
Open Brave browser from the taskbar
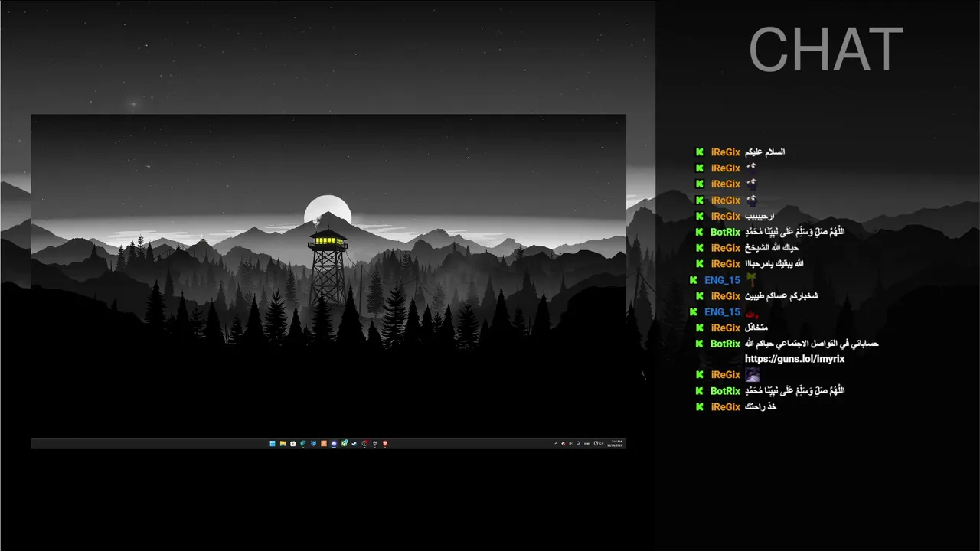[385, 443]
